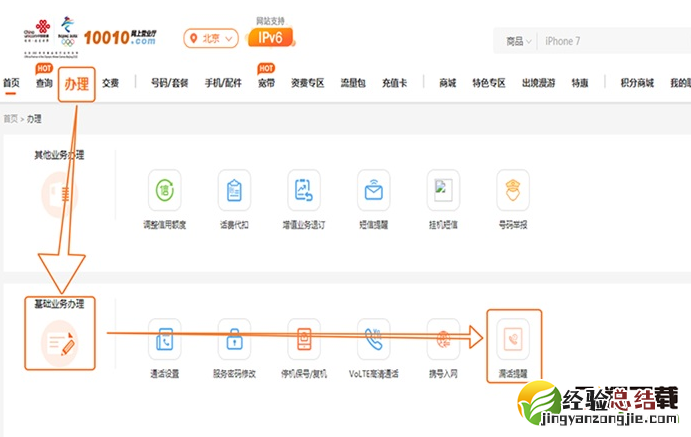This screenshot has width=691, height=437.
Task: Open the 北京 city selector dropdown
Action: coord(211,39)
